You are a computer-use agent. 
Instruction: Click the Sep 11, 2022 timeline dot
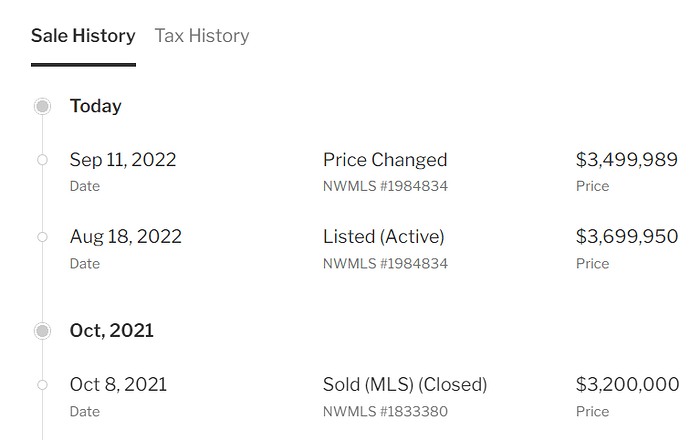pyautogui.click(x=42, y=160)
